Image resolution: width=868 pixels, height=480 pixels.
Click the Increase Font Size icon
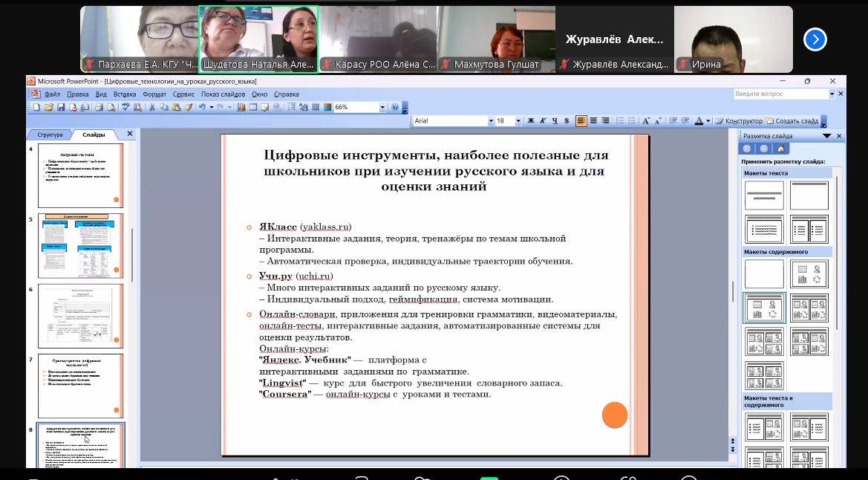click(646, 121)
